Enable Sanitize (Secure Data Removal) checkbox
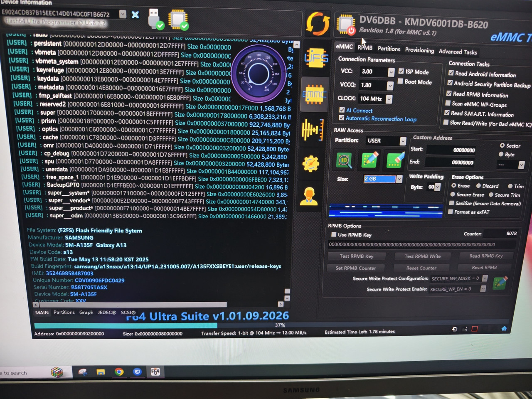Screen dimensions: 532x399 [451, 203]
